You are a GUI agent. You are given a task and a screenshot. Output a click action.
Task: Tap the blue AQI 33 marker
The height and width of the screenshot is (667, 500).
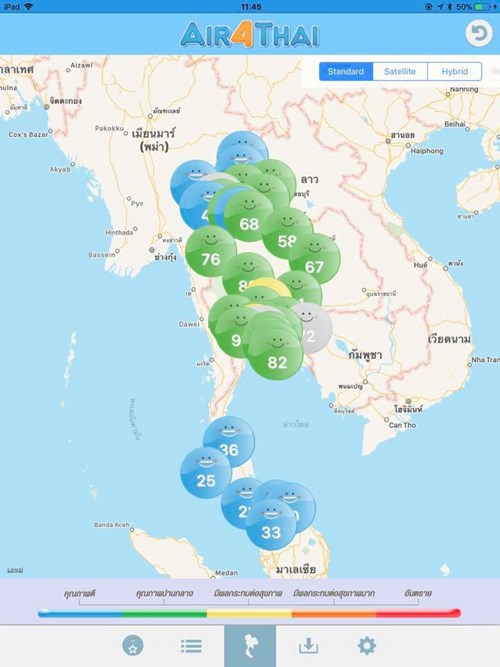271,525
